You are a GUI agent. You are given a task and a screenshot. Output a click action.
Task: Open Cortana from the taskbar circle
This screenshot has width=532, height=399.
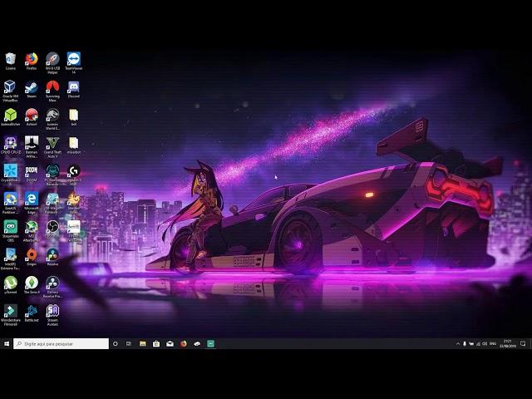tap(116, 343)
